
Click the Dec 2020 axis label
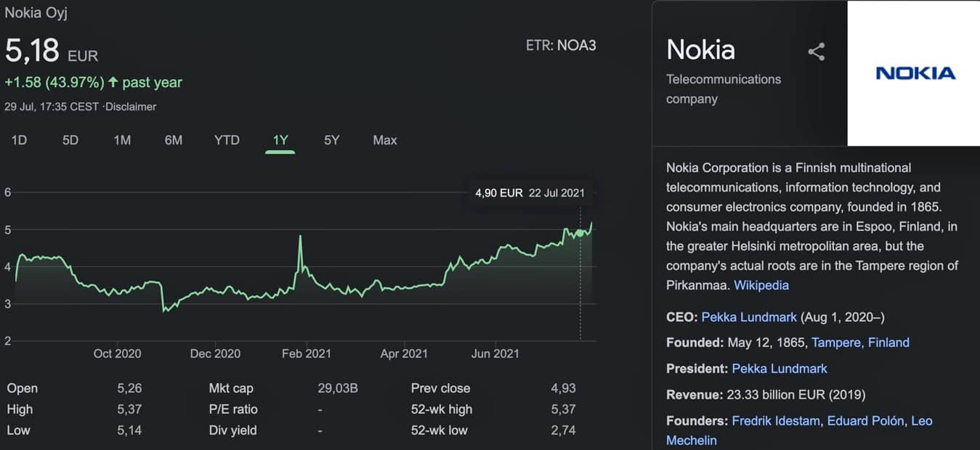pyautogui.click(x=215, y=353)
